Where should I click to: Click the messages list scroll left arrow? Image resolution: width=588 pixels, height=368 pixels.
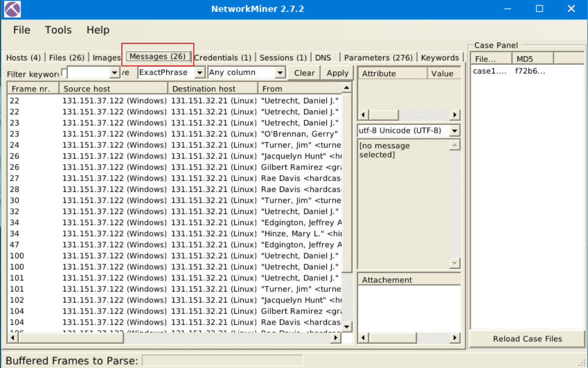pyautogui.click(x=13, y=338)
